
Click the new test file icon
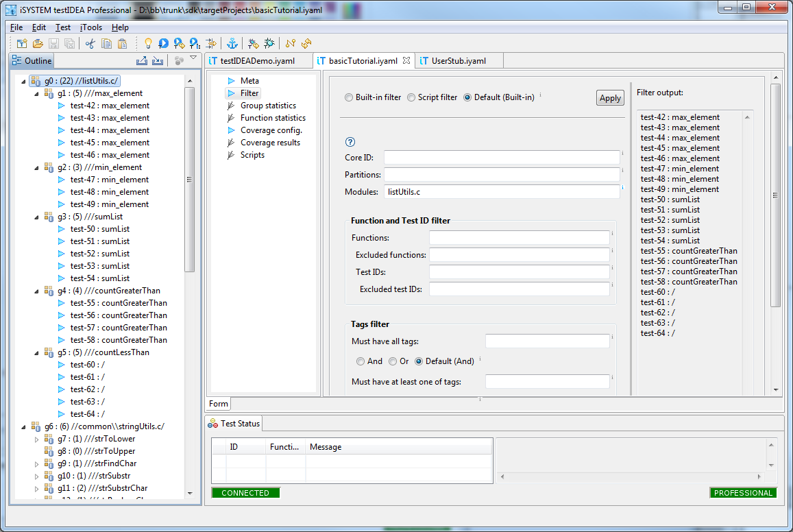coord(22,43)
